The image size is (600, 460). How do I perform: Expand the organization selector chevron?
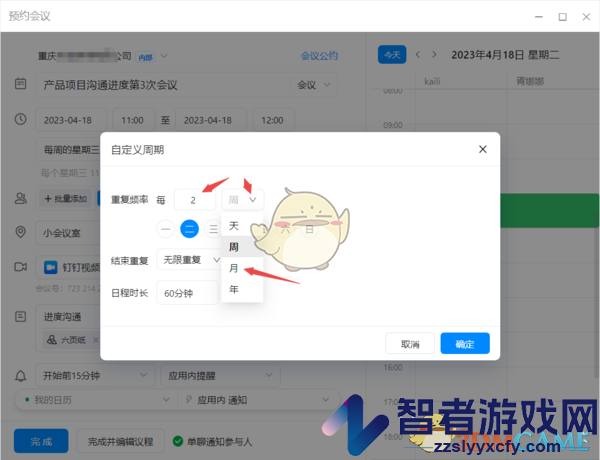(164, 56)
